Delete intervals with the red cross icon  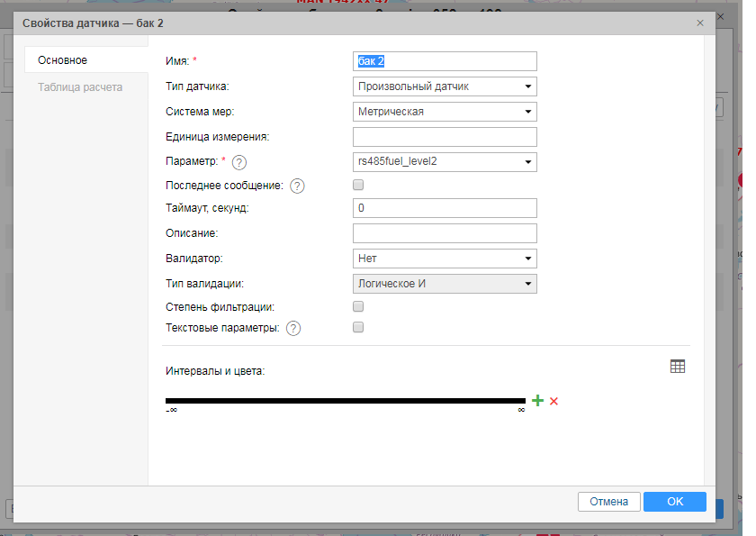click(554, 401)
